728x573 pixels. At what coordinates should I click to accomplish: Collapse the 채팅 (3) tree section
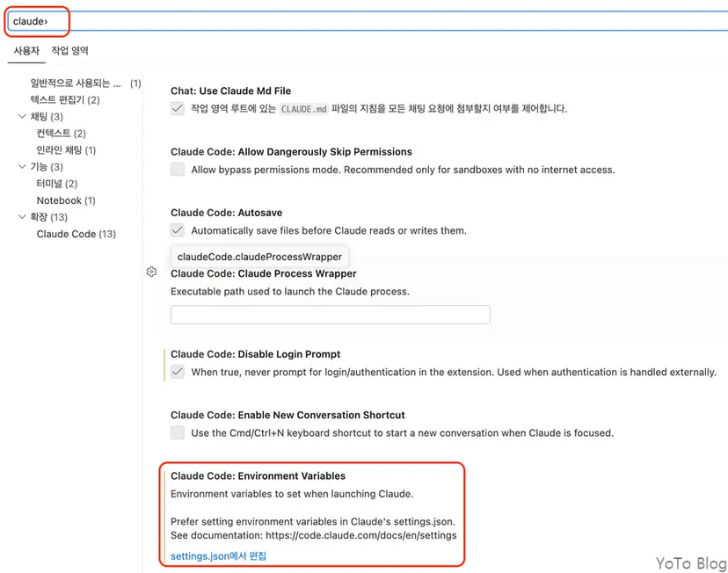click(x=22, y=117)
